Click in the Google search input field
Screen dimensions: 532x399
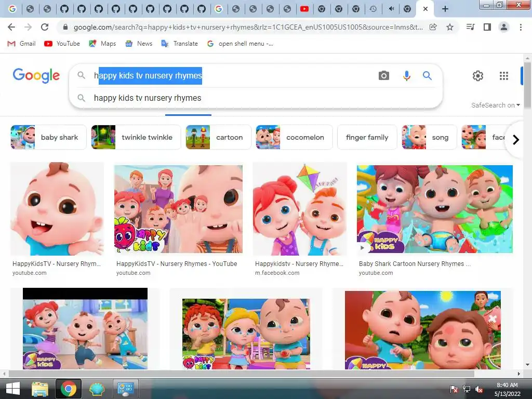[x=234, y=76]
